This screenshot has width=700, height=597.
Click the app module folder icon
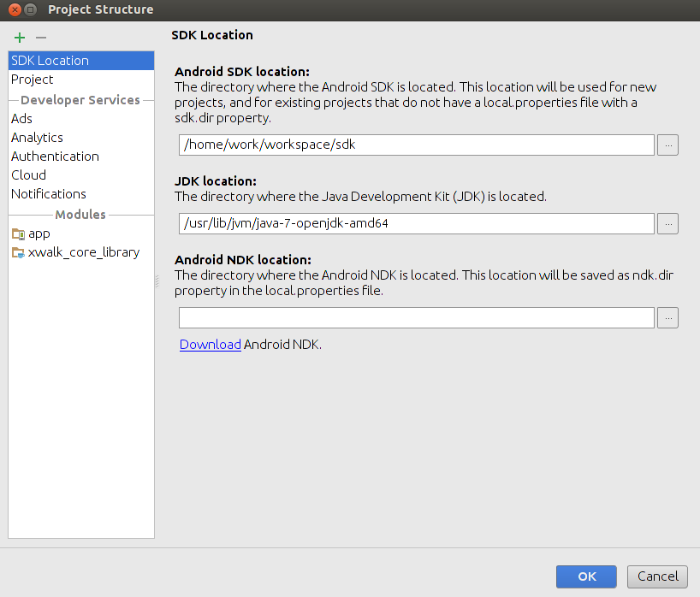[18, 233]
